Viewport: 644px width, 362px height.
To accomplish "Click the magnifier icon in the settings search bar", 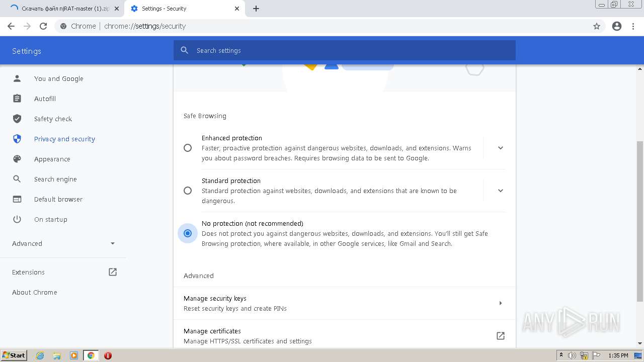I will click(185, 50).
